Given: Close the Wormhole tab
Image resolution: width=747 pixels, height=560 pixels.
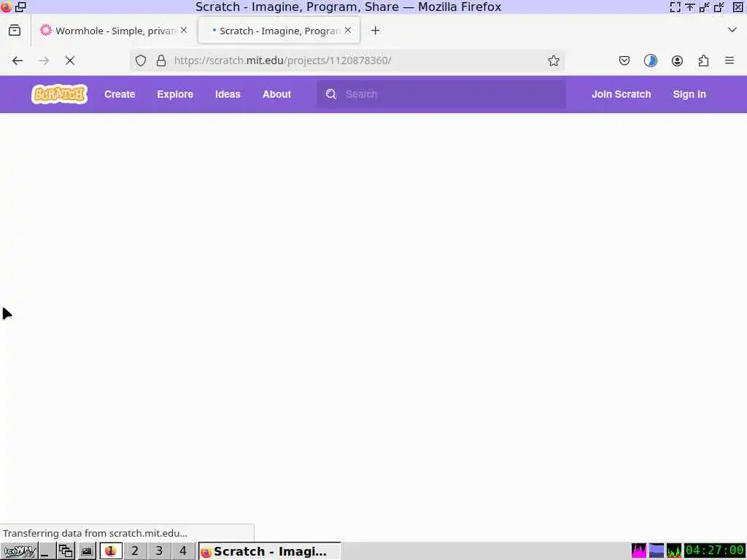Looking at the screenshot, I should [184, 30].
